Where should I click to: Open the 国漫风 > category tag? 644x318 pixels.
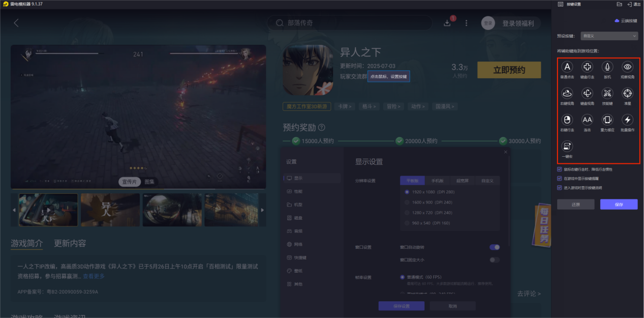pyautogui.click(x=444, y=106)
